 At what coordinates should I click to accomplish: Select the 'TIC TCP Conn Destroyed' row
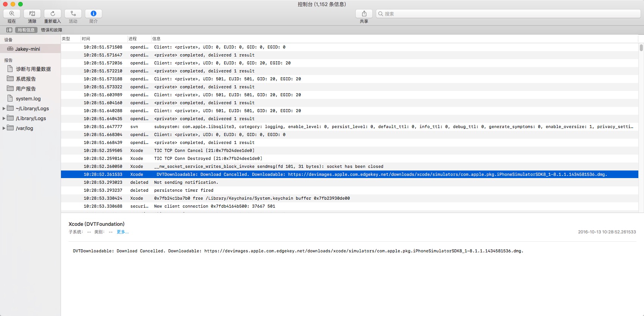click(349, 158)
